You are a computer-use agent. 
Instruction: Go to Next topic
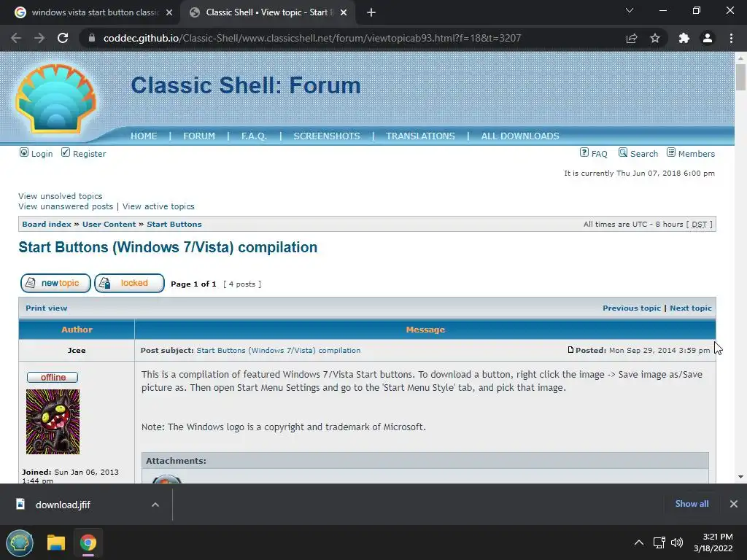pyautogui.click(x=691, y=308)
